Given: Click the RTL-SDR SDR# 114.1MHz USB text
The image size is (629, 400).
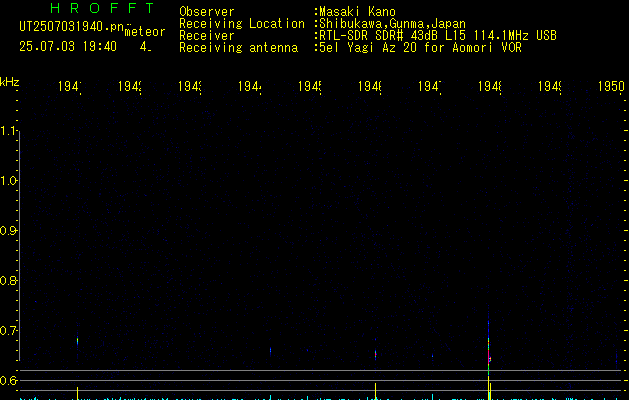Looking at the screenshot, I should click(438, 36).
